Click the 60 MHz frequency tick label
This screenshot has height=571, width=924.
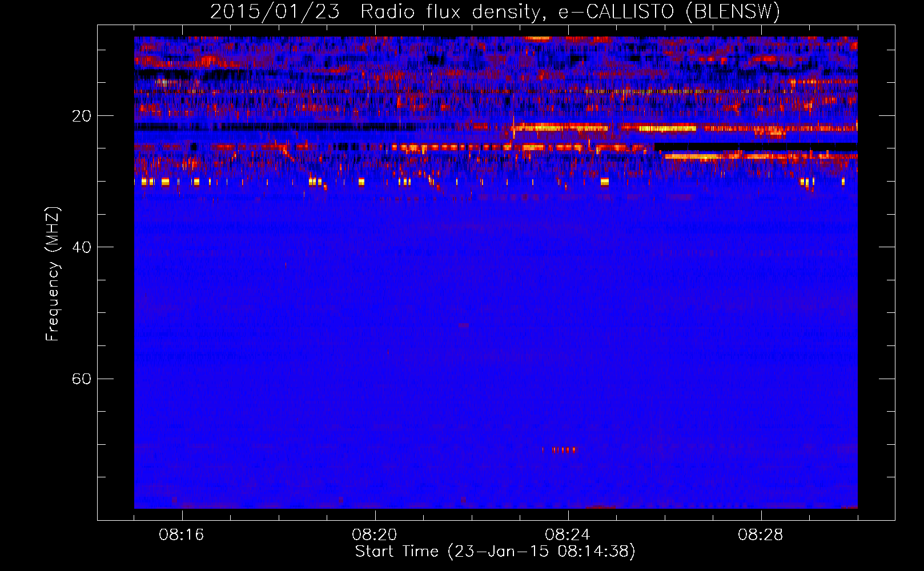click(x=81, y=379)
